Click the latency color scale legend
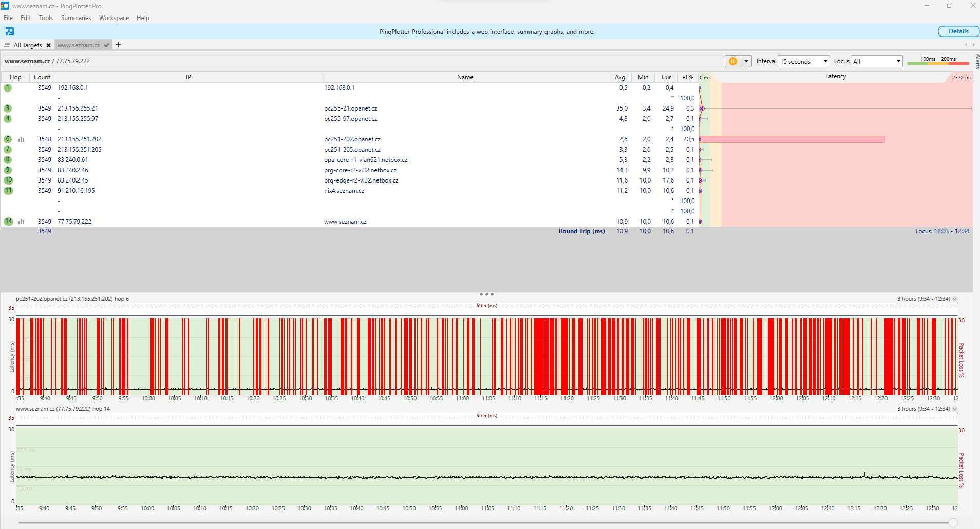Viewport: 980px width, 529px height. click(x=938, y=61)
